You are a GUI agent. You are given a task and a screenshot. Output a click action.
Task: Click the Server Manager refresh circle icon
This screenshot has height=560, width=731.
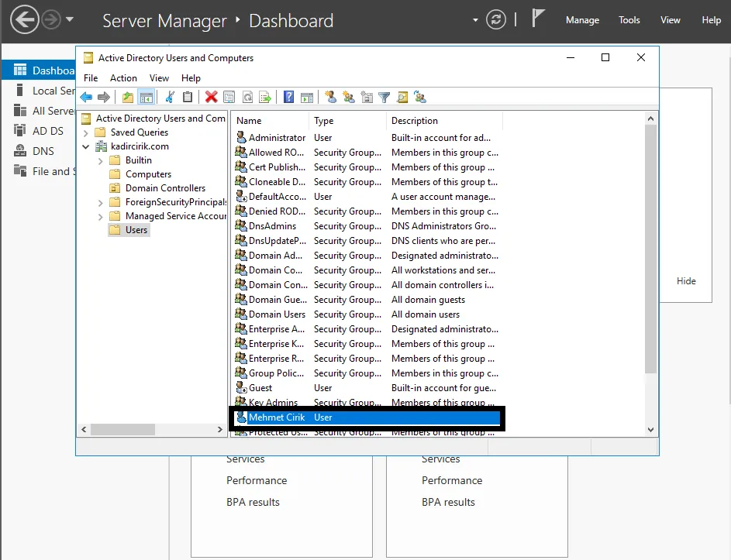point(495,19)
